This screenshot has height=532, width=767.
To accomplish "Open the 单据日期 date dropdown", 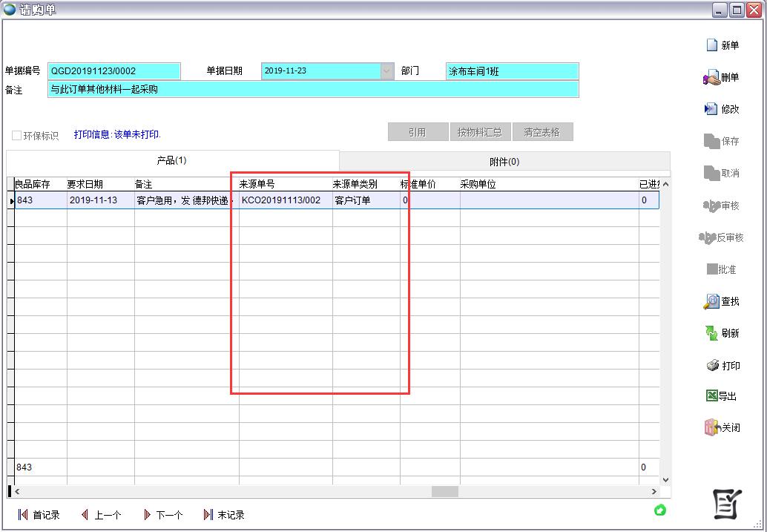I will point(387,71).
